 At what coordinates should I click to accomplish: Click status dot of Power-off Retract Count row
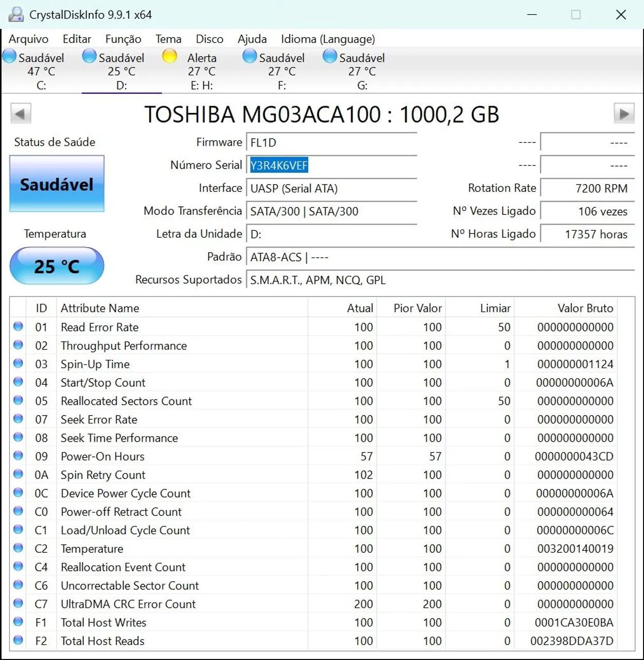18,511
